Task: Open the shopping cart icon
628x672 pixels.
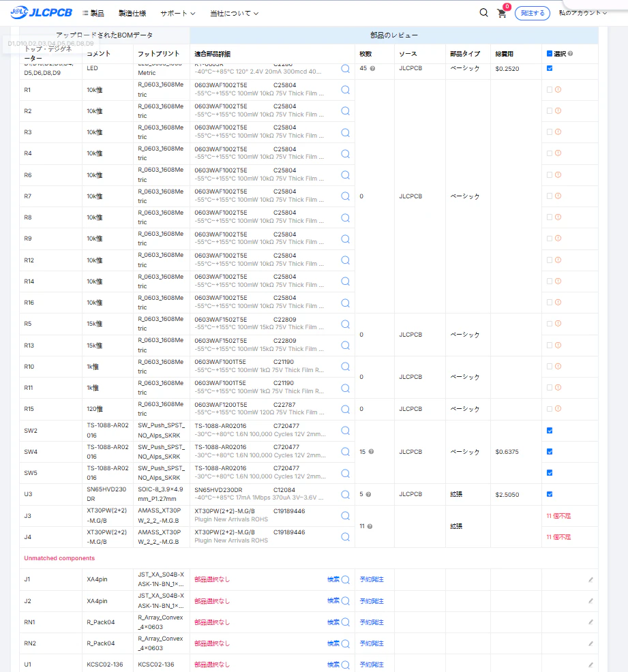Action: [x=502, y=13]
